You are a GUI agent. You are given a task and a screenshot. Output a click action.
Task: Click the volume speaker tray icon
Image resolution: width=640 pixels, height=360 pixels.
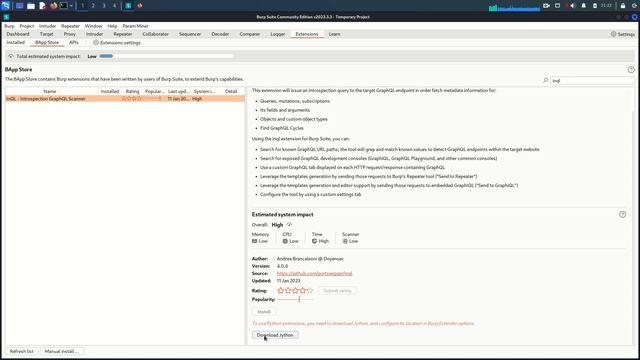pos(572,6)
